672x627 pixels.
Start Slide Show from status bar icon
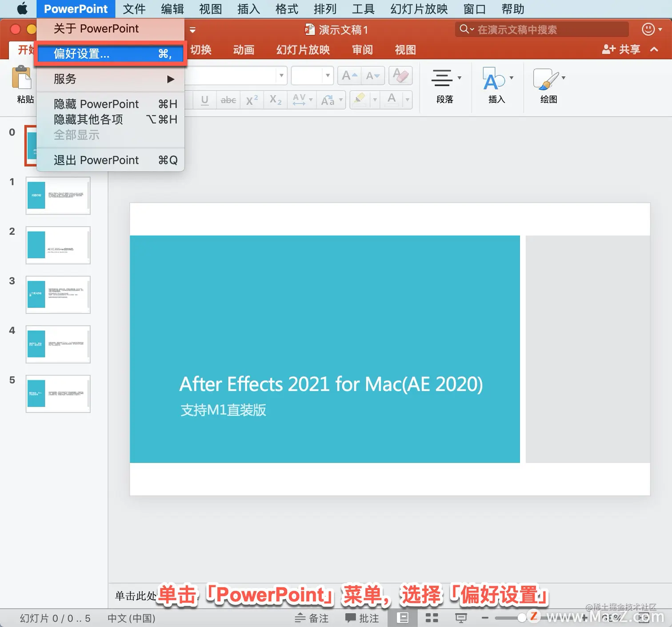coord(461,618)
